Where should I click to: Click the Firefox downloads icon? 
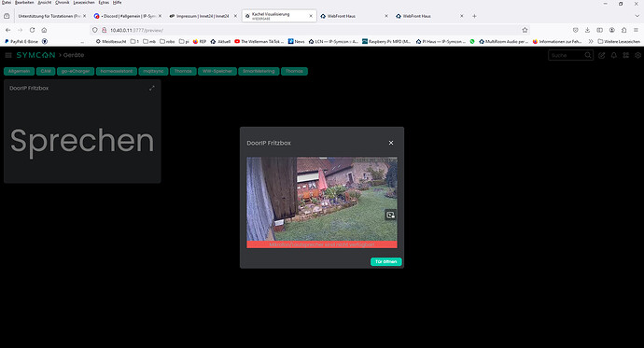(587, 30)
